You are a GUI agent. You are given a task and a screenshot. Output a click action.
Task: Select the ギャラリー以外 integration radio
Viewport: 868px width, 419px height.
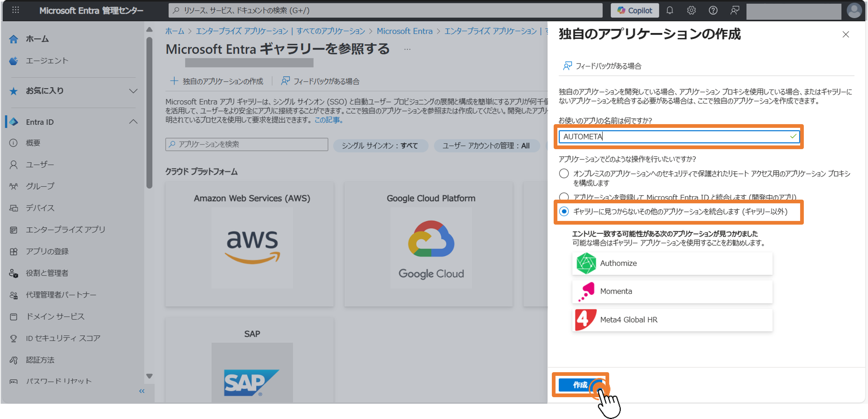click(x=564, y=211)
